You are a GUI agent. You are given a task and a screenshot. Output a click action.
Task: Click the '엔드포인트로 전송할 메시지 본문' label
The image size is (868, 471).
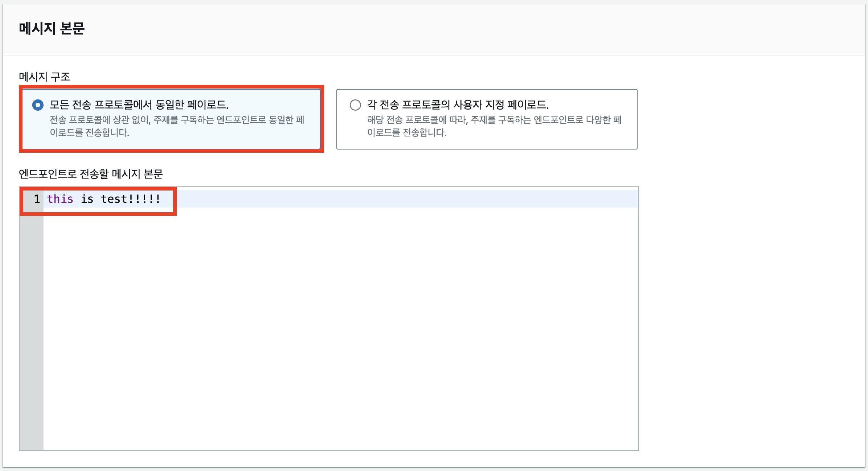(91, 174)
